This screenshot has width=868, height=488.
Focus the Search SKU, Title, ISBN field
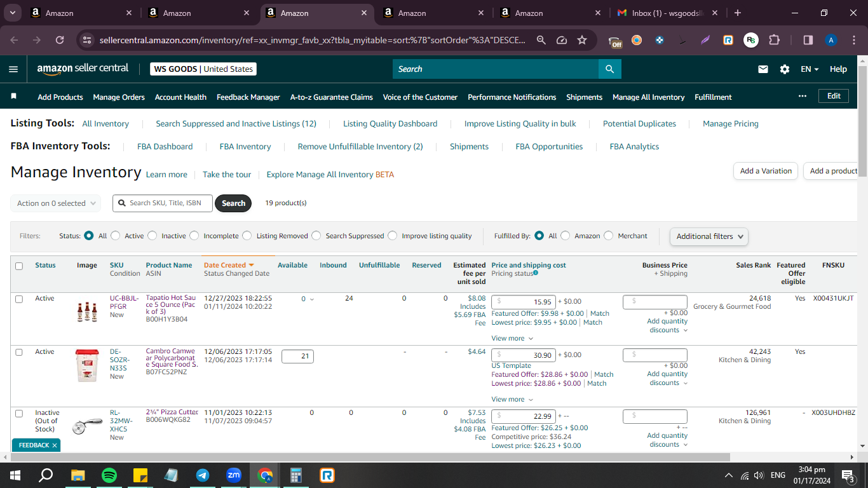163,203
